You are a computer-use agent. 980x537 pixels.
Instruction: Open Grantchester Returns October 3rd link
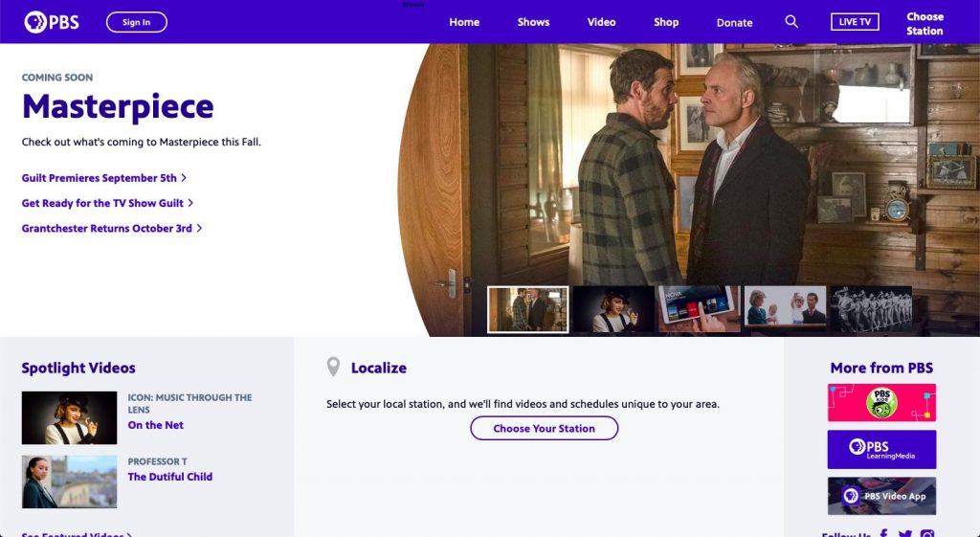pyautogui.click(x=107, y=228)
